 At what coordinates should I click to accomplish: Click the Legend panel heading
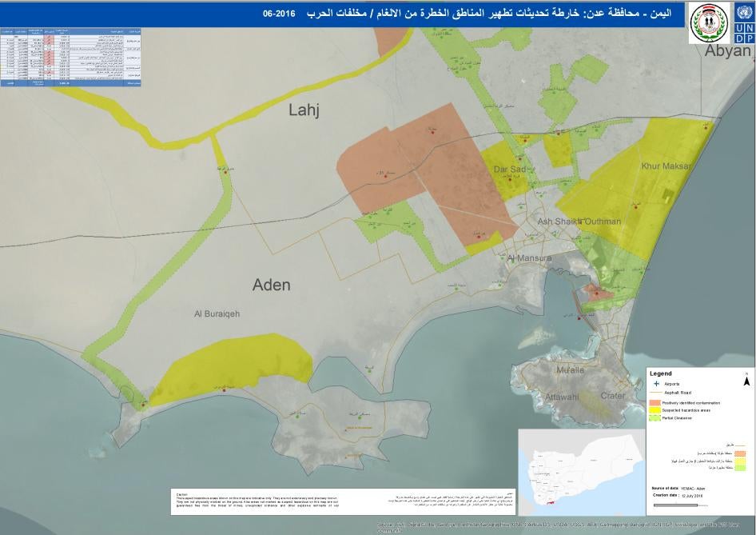[661, 373]
